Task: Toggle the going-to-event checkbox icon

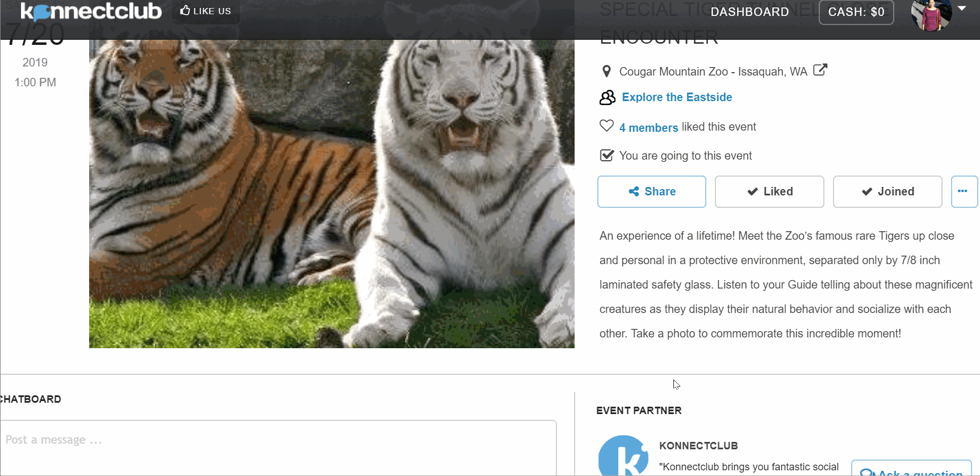Action: coord(606,156)
